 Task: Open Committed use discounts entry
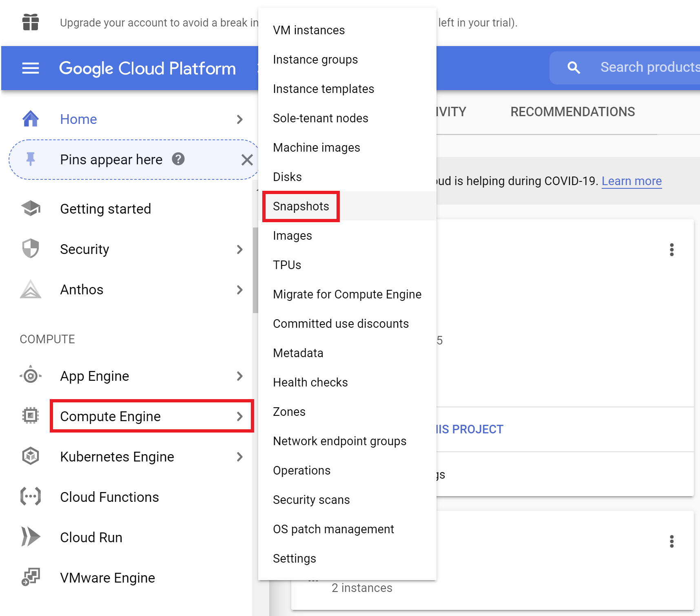[x=347, y=324]
